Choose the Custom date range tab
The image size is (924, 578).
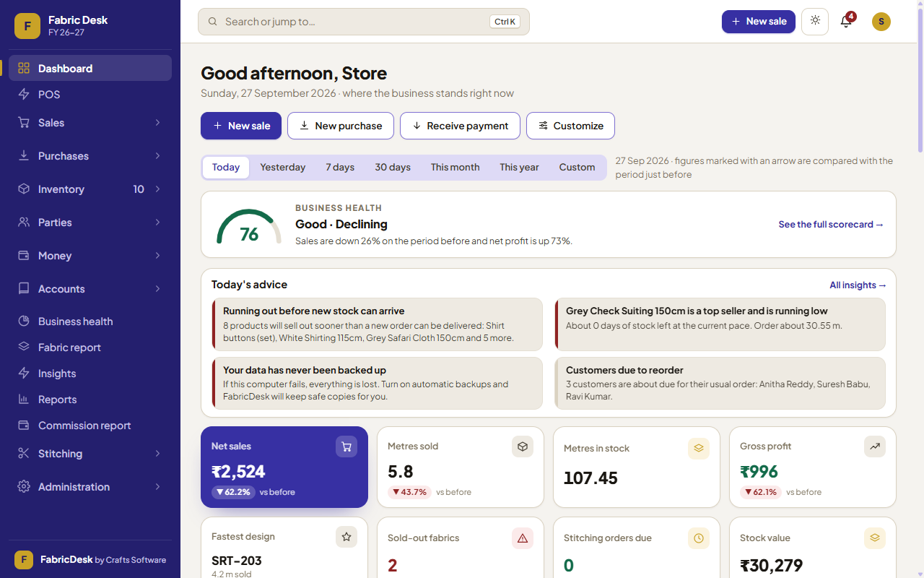tap(577, 168)
